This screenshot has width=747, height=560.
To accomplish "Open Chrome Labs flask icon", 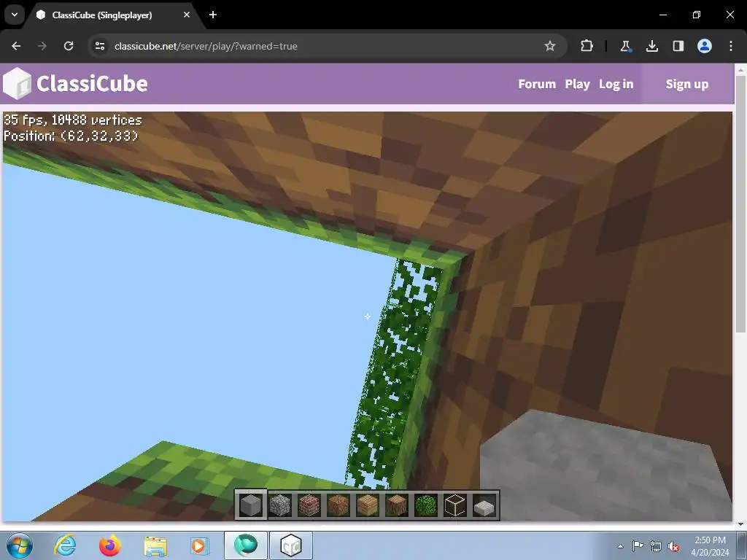I will [625, 46].
